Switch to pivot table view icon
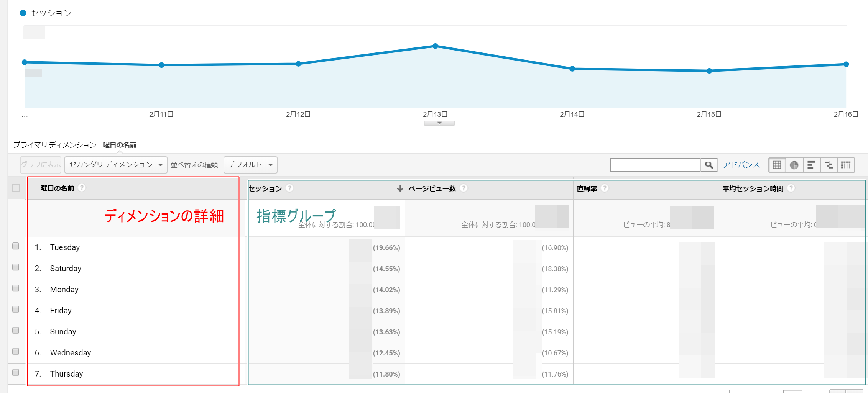Image resolution: width=868 pixels, height=393 pixels. click(846, 165)
